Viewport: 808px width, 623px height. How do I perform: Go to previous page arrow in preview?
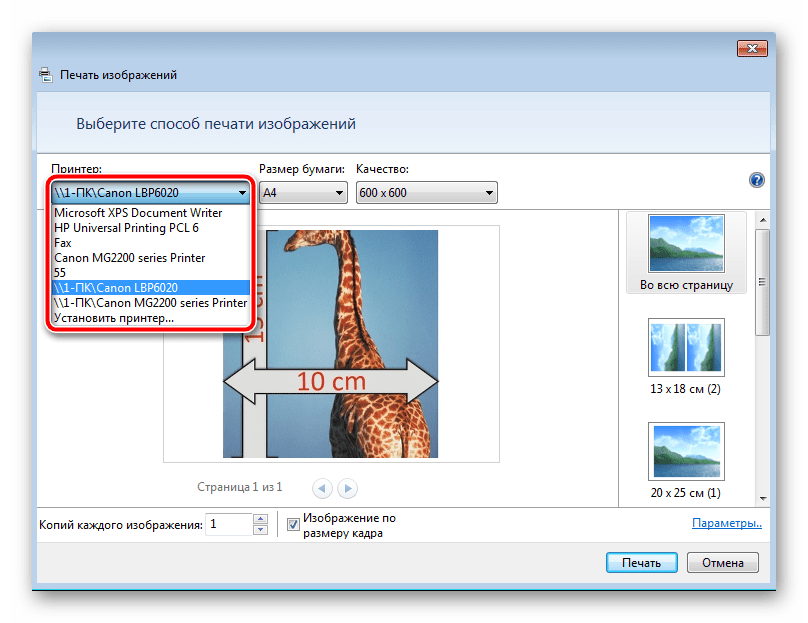(322, 488)
